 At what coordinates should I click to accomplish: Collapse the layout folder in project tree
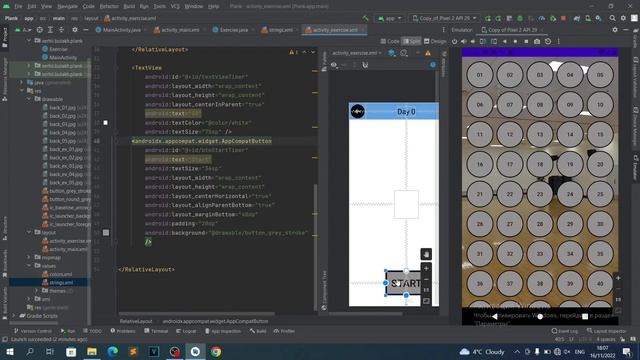tap(29, 233)
